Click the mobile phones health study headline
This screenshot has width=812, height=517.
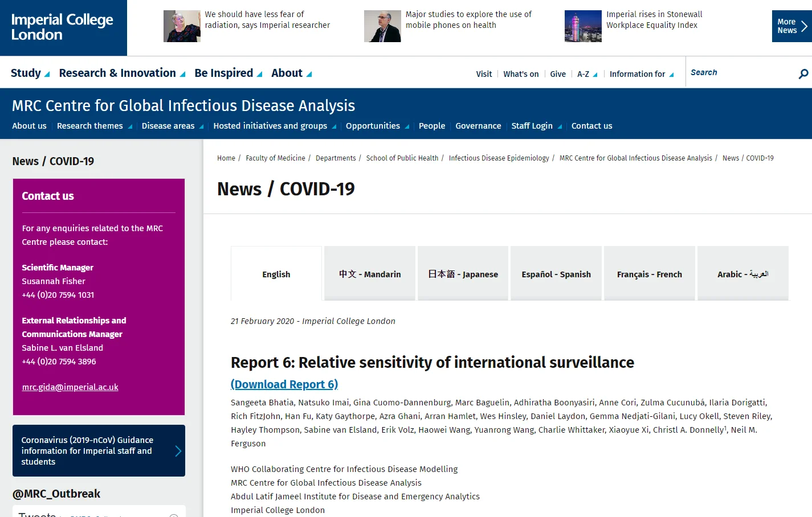coord(468,19)
